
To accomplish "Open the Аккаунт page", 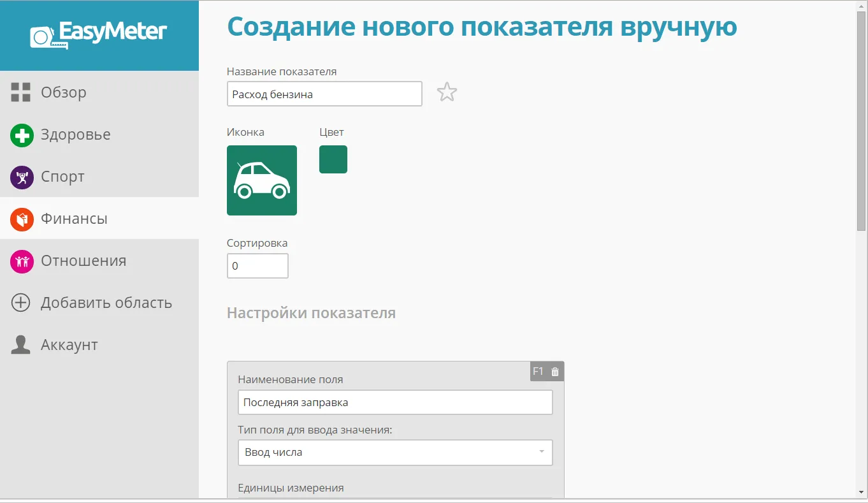I will (x=69, y=344).
